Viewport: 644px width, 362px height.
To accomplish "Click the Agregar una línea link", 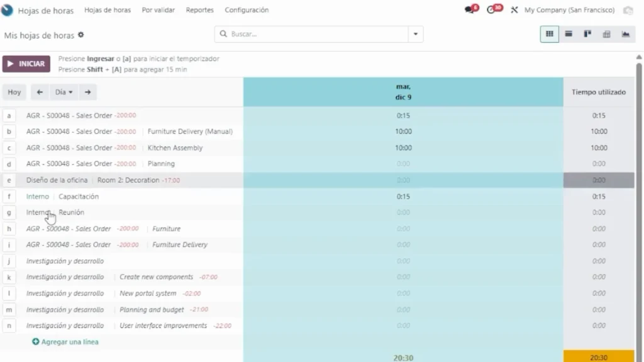I will 65,342.
